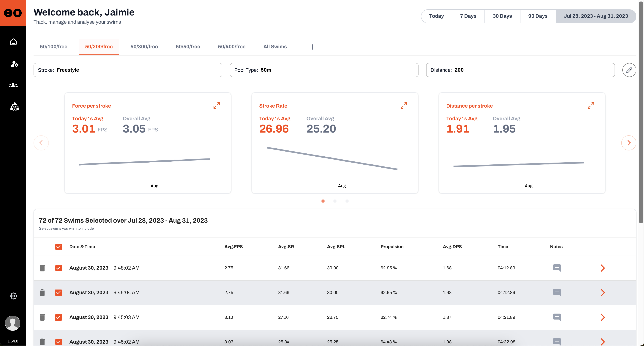Go to the second carousel page dot
Viewport: 644px width, 346px height.
[x=335, y=201]
